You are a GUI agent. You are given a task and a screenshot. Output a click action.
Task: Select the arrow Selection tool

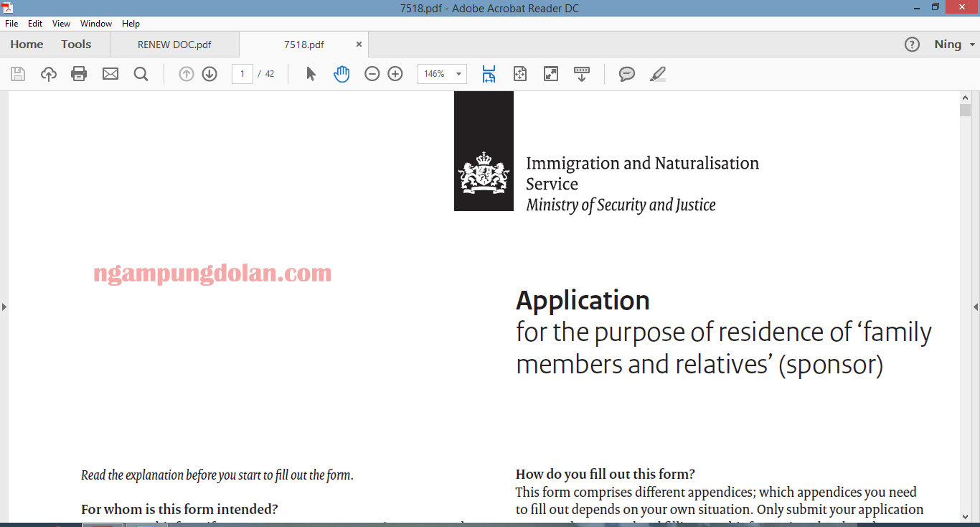[x=311, y=74]
